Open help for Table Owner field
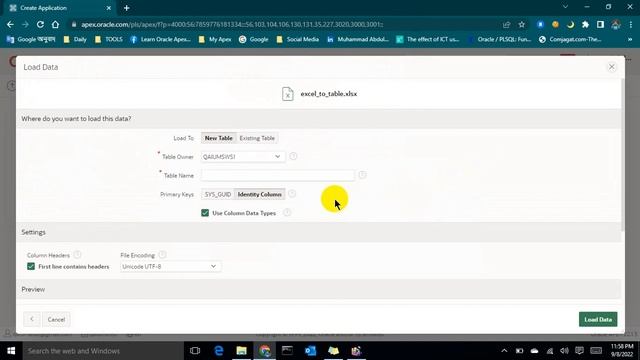 tap(293, 156)
